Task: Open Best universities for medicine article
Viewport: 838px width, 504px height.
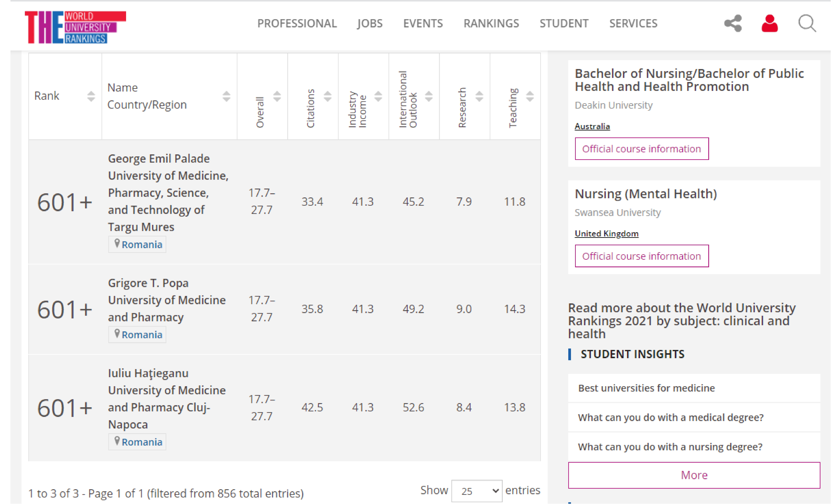Action: (646, 388)
